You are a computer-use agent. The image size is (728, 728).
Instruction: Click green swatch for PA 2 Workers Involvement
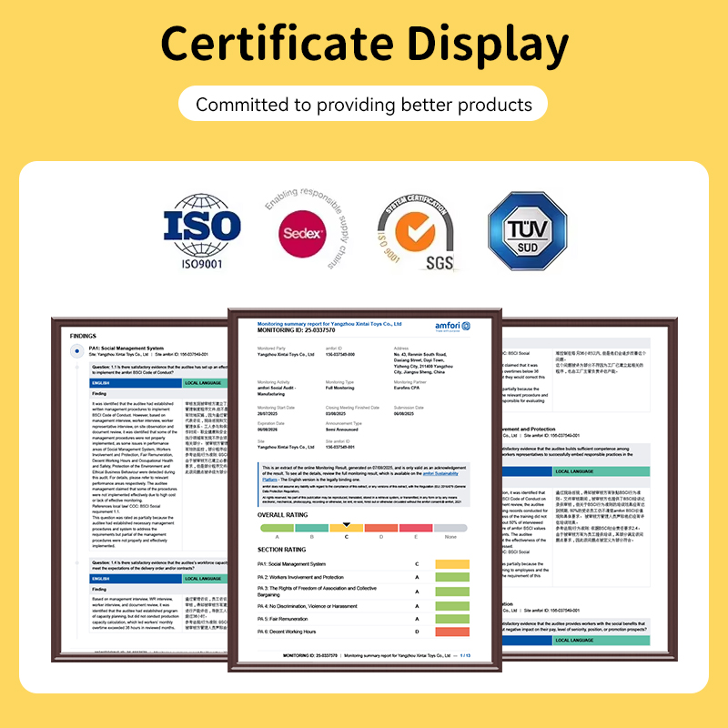coord(452,577)
